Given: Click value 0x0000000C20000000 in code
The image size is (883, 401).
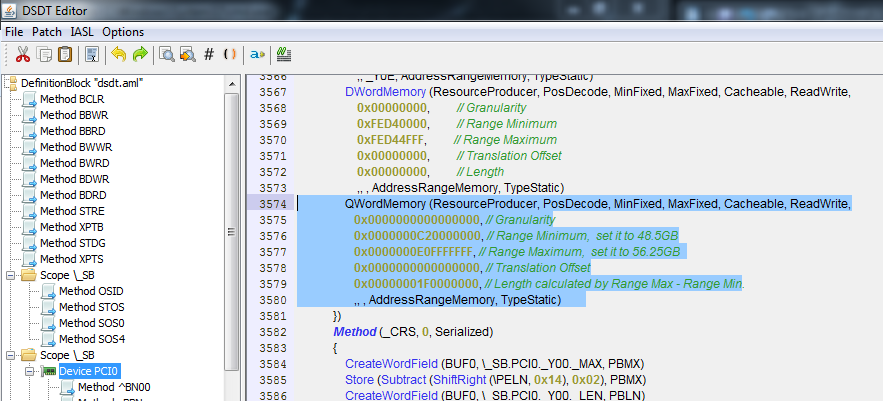Looking at the screenshot, I should tap(417, 236).
